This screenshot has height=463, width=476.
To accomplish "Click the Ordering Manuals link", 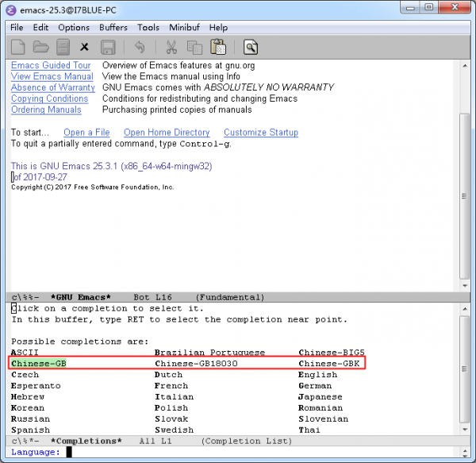I will [x=46, y=110].
